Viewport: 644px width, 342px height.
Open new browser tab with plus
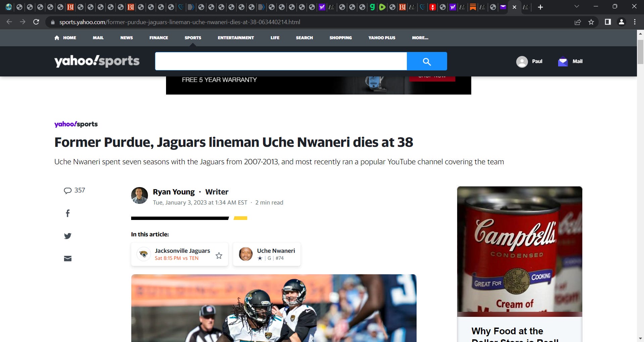540,7
